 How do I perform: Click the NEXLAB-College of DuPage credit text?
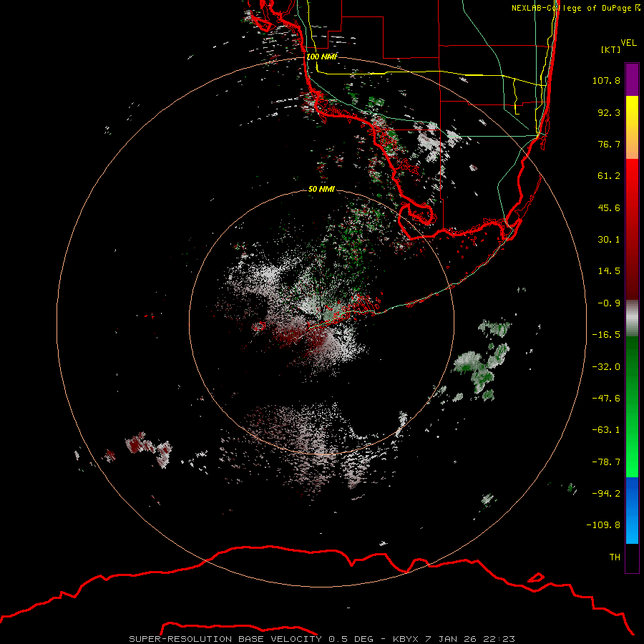[575, 8]
